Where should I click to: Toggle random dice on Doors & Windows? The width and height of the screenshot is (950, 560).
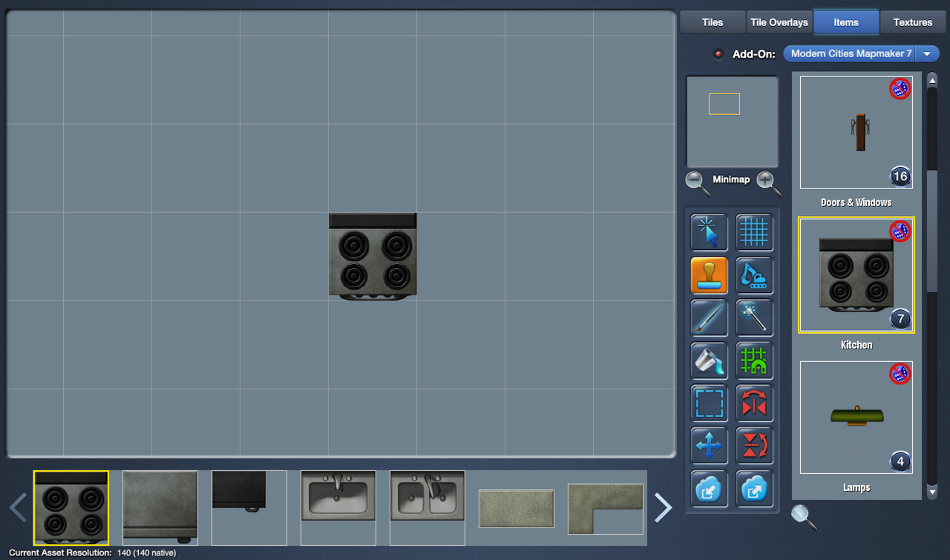pyautogui.click(x=900, y=89)
